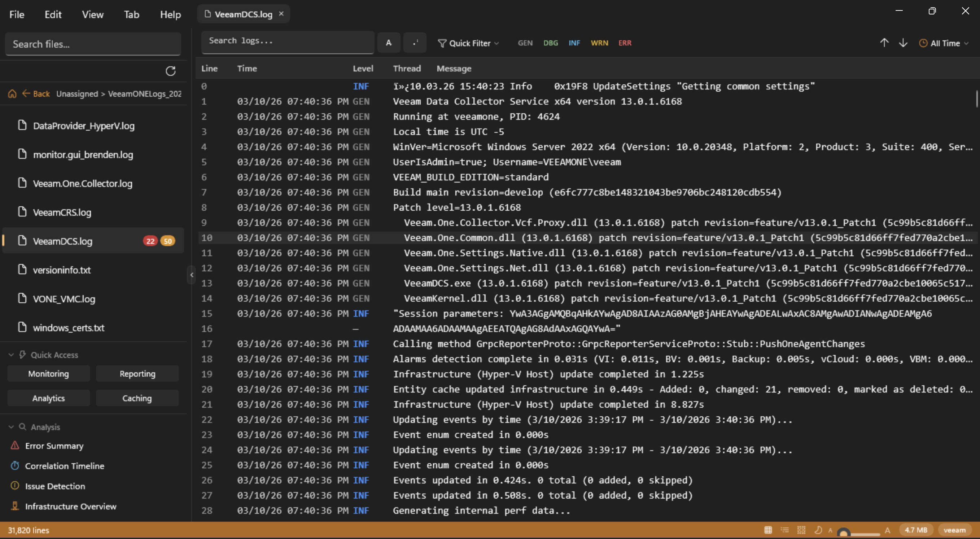The height and width of the screenshot is (539, 980).
Task: Collapse the Analysis section
Action: coord(12,427)
